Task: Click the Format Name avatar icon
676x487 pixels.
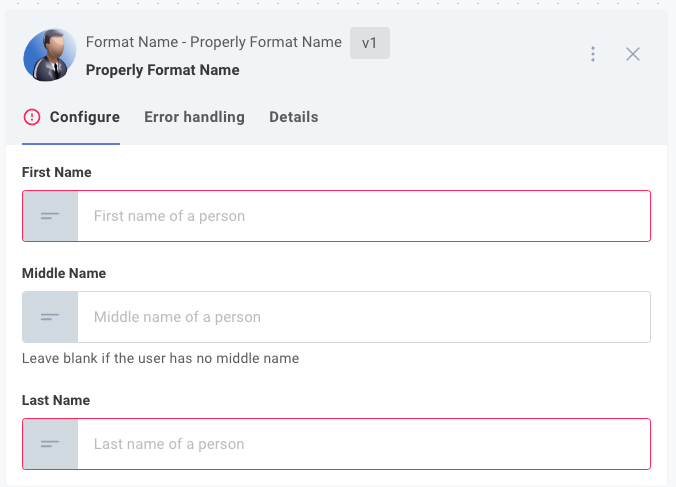Action: click(50, 55)
